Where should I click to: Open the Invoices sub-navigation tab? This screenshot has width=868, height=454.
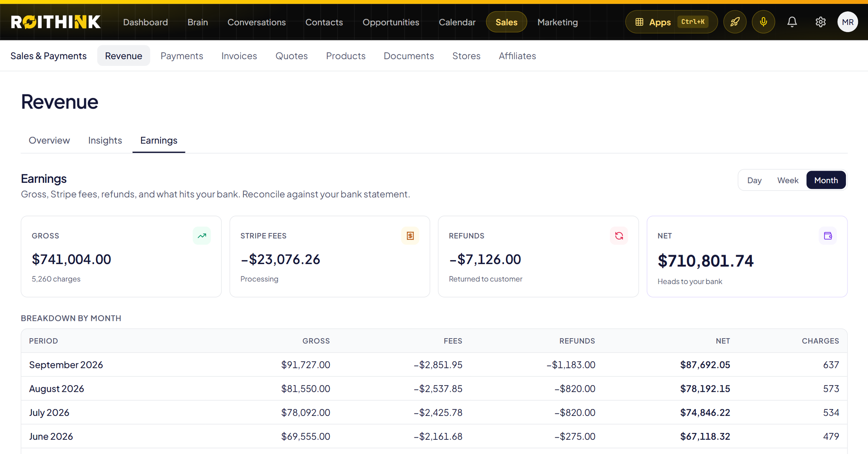tap(239, 56)
